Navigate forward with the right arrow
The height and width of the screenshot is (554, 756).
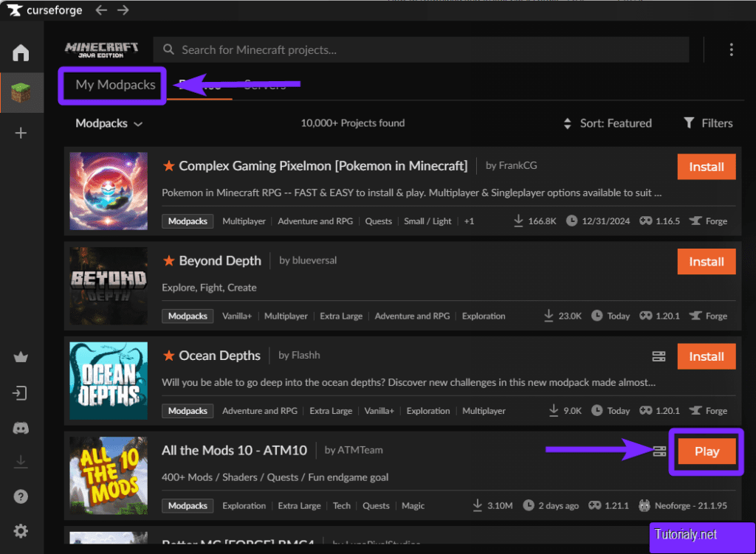pyautogui.click(x=123, y=10)
